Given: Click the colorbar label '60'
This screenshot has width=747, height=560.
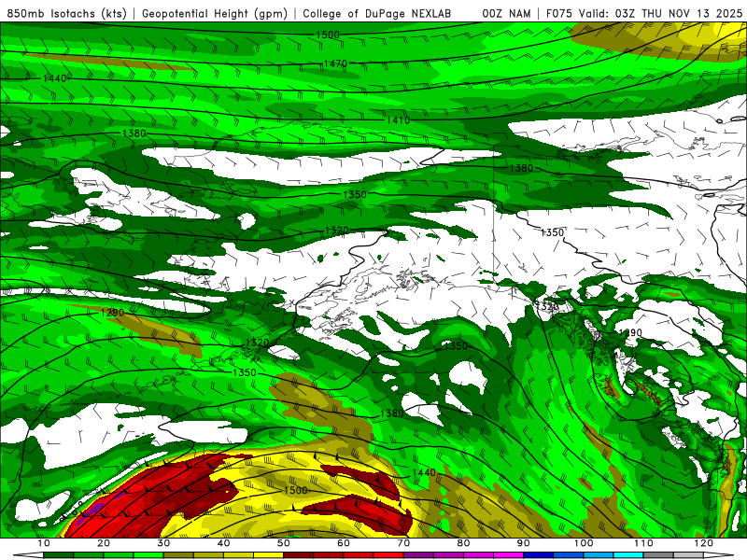Looking at the screenshot, I should click(344, 543).
